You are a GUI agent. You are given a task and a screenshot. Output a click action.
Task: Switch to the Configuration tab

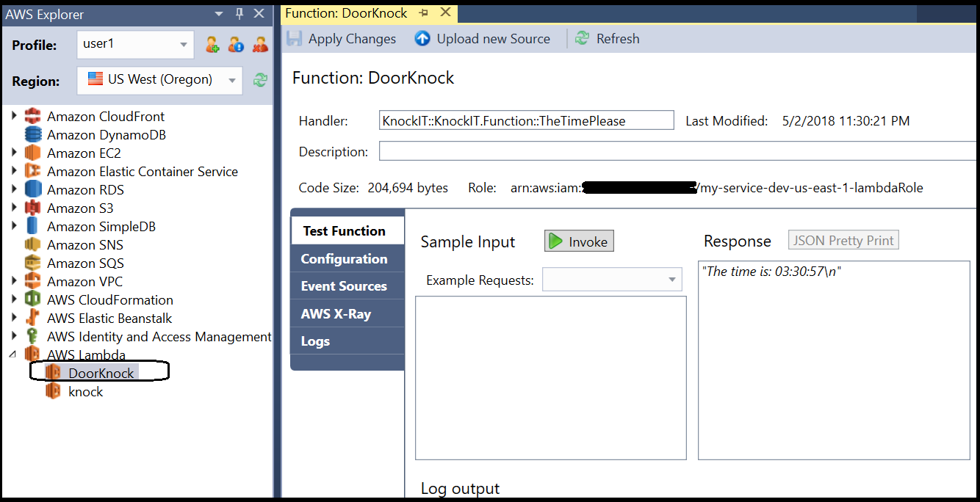click(344, 259)
